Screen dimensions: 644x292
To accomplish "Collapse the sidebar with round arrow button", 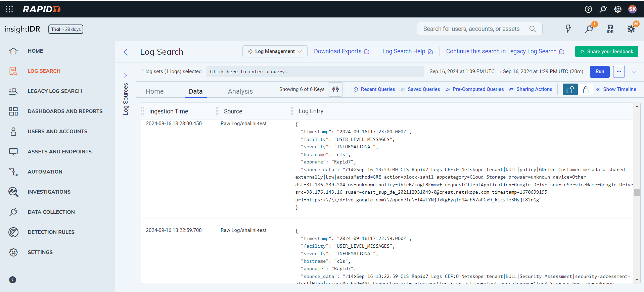I will [x=13, y=280].
